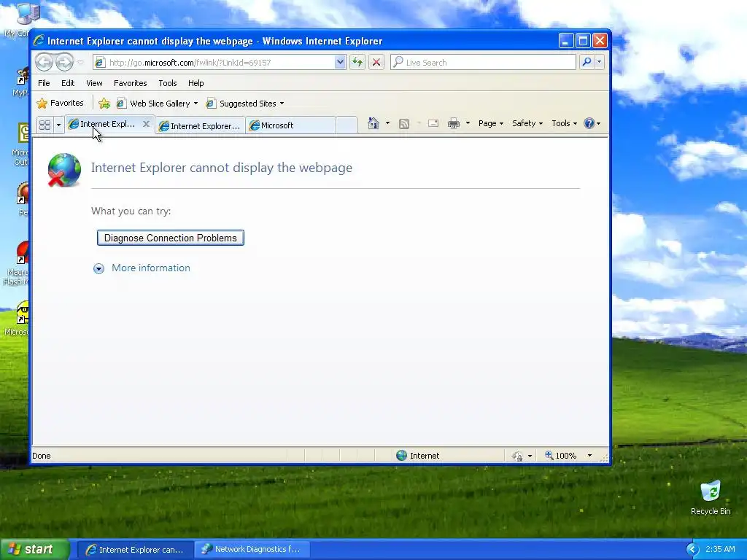
Task: Click the Protected Mode status icon
Action: click(x=517, y=456)
